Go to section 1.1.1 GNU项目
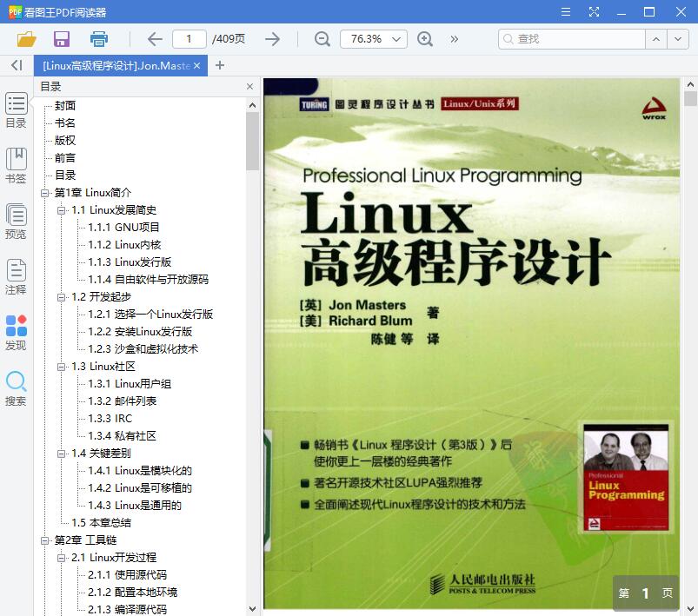698x616 pixels. coord(123,228)
